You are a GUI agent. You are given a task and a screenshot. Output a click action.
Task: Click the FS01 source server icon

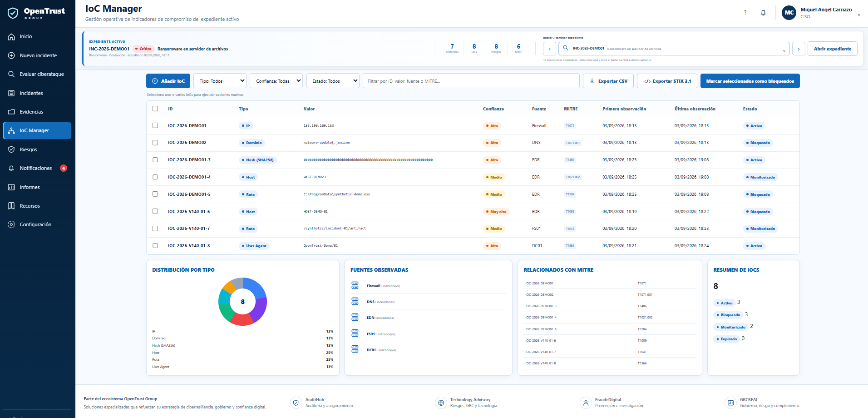pyautogui.click(x=355, y=333)
